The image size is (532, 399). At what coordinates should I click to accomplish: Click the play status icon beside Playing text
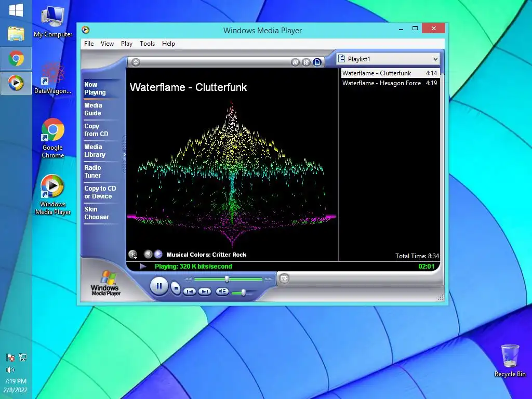pos(143,267)
